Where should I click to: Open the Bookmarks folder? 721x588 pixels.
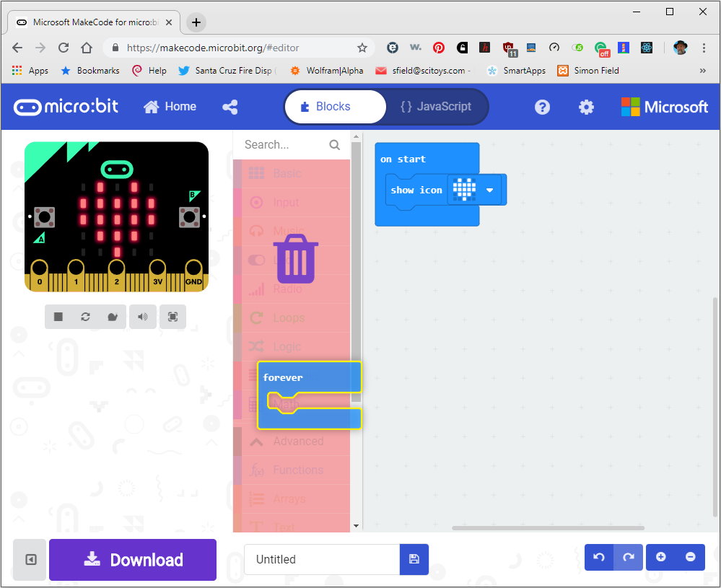click(x=90, y=70)
